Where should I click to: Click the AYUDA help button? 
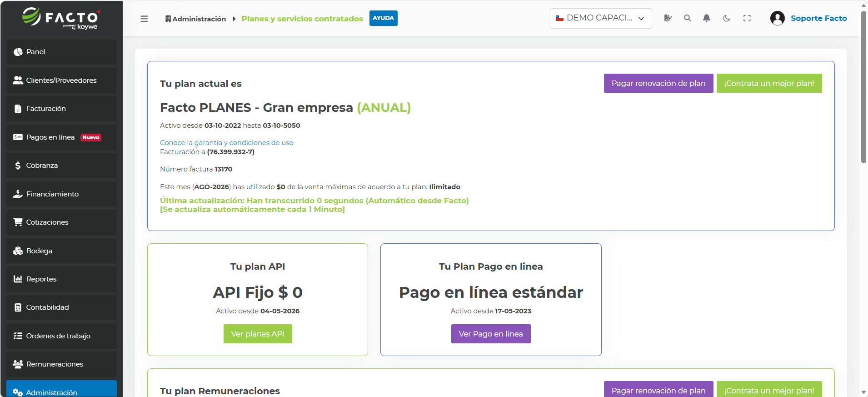[383, 18]
